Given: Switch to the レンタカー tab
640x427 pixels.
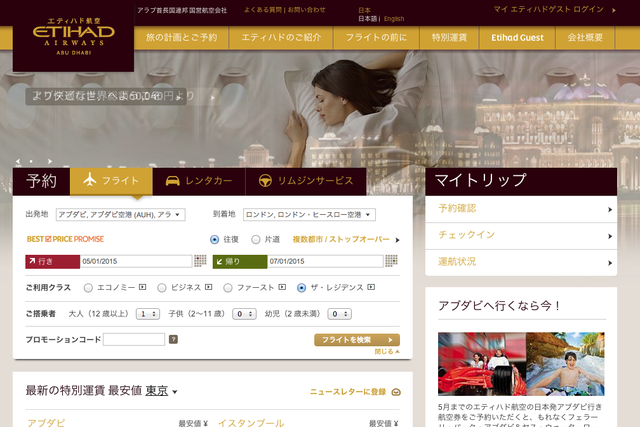Looking at the screenshot, I should click(199, 181).
